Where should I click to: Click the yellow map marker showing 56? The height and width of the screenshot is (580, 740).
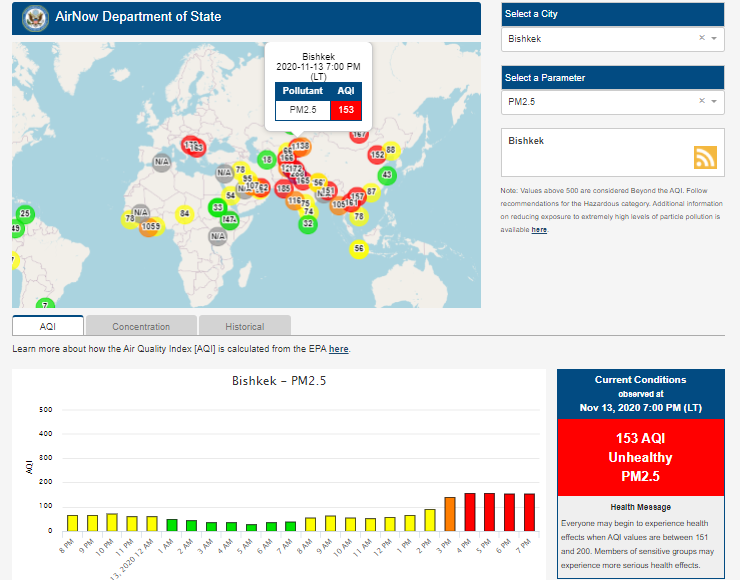tap(359, 248)
